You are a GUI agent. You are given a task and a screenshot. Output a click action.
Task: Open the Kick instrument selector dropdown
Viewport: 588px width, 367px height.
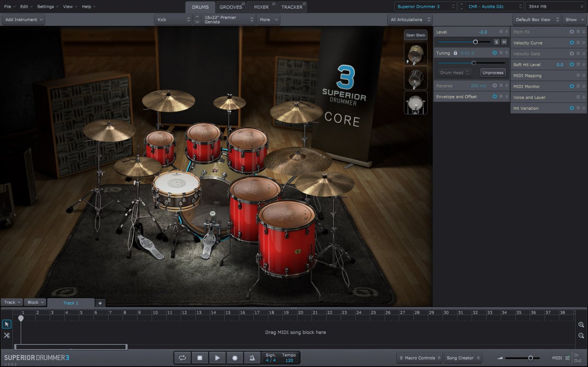coord(173,19)
